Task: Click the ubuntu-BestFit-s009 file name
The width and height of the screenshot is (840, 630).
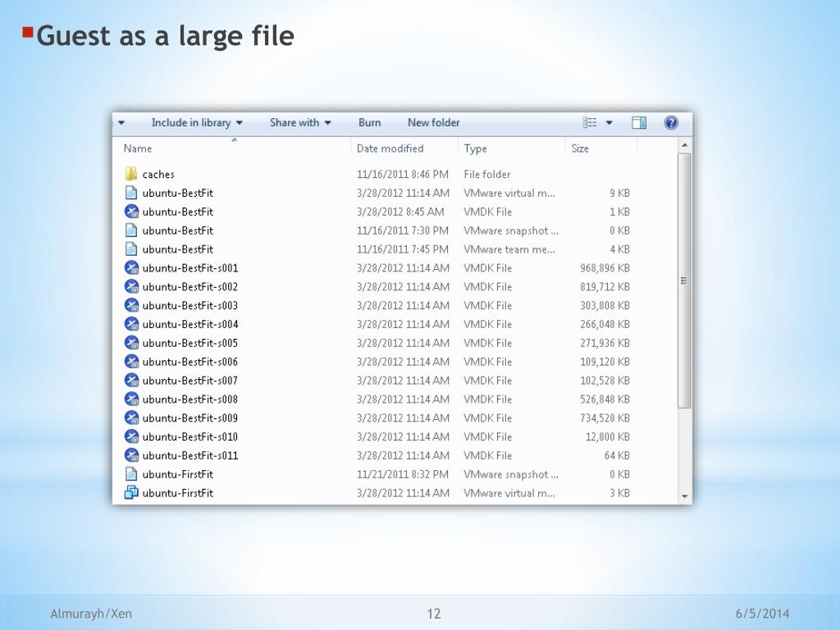Action: click(190, 418)
